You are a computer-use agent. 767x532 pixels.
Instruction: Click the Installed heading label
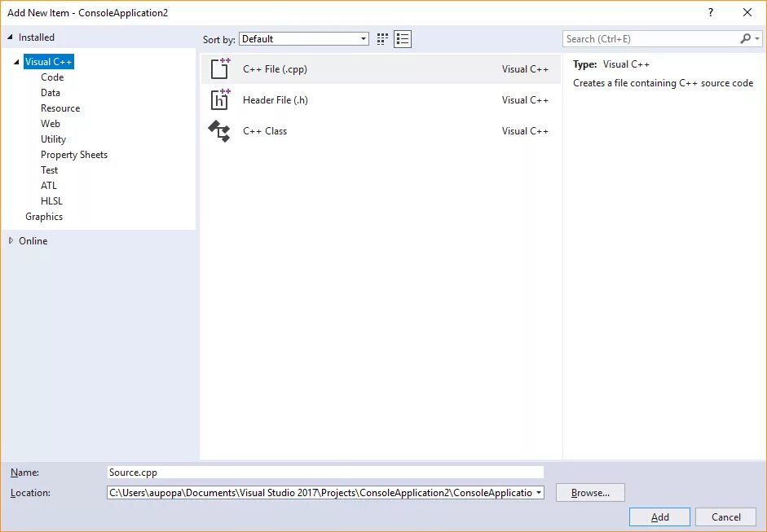(x=36, y=37)
